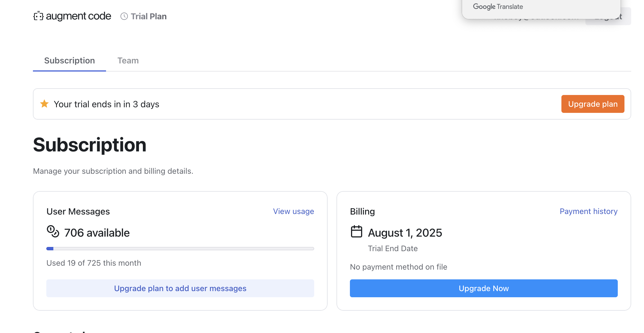Image resolution: width=644 pixels, height=333 pixels.
Task: Click the clock icon beside Trial Plan
Action: coord(124,16)
